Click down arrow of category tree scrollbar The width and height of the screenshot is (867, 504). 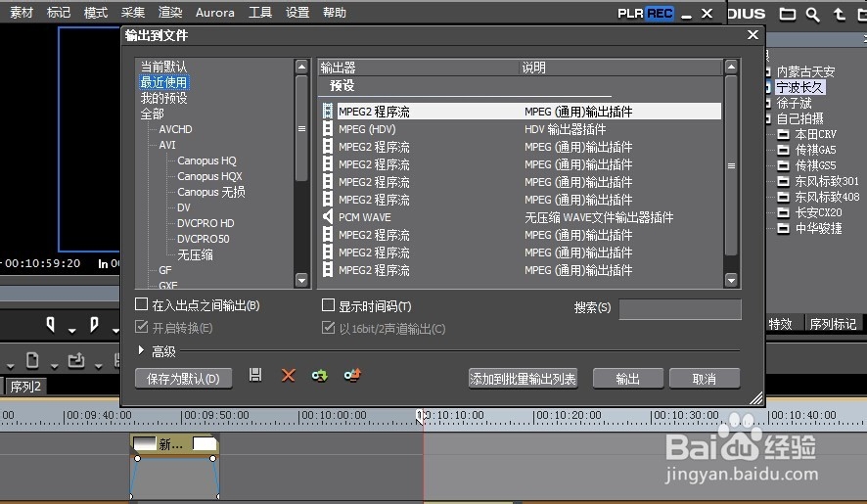click(301, 280)
